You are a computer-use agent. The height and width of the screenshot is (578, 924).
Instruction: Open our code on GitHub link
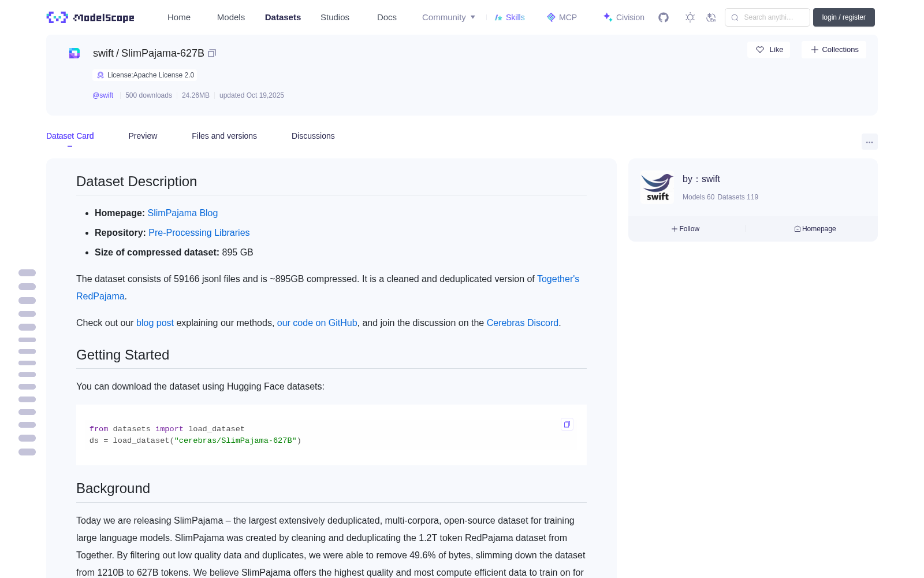tap(317, 323)
